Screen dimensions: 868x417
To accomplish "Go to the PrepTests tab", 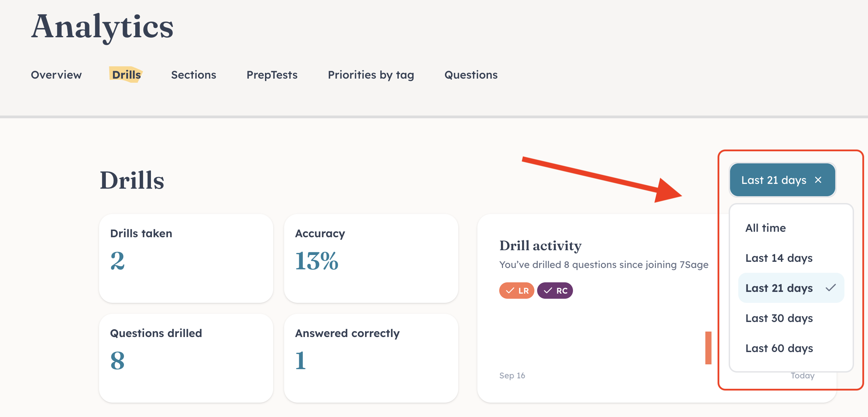I will (272, 75).
